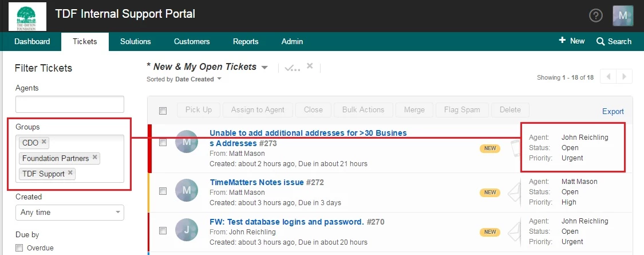The width and height of the screenshot is (644, 255).
Task: Open the Reports tab
Action: [246, 41]
